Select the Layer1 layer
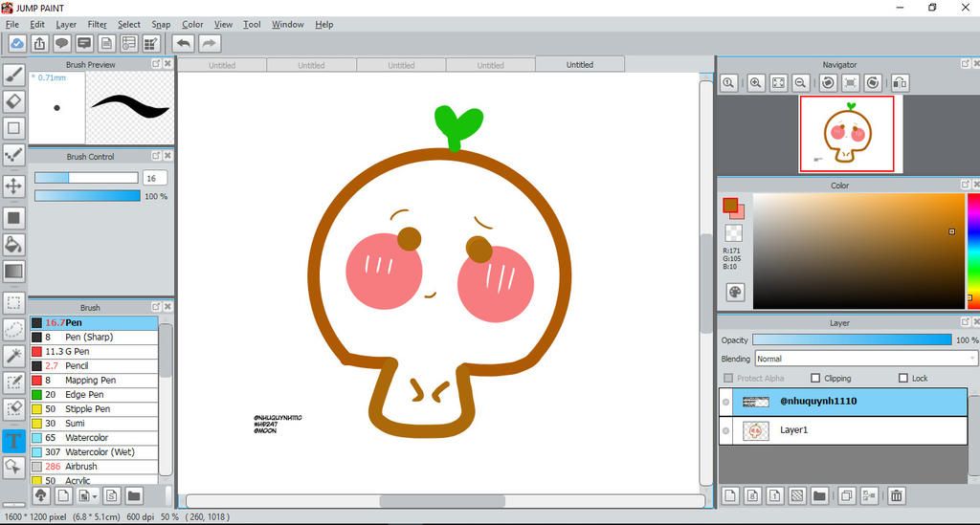This screenshot has height=525, width=980. (842, 430)
